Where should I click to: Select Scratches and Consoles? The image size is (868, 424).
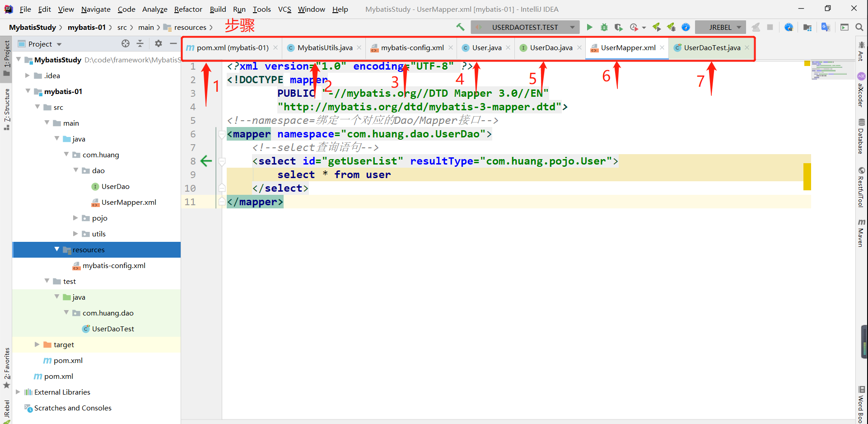pos(73,408)
